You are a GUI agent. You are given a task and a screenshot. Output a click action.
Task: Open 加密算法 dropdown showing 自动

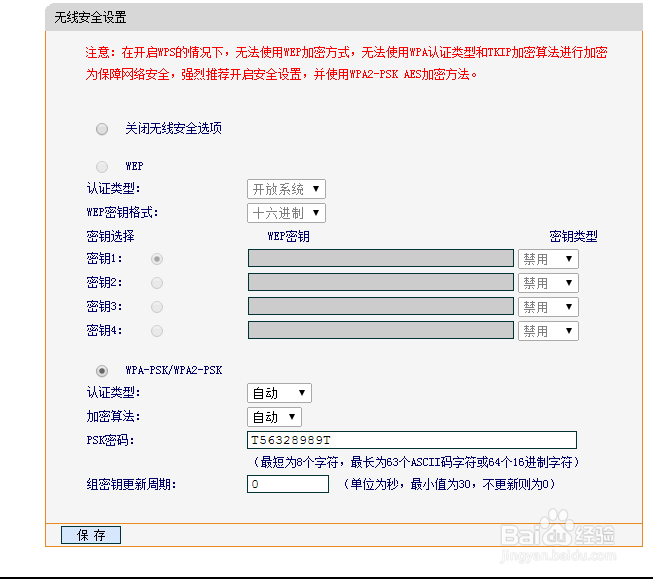pos(274,417)
